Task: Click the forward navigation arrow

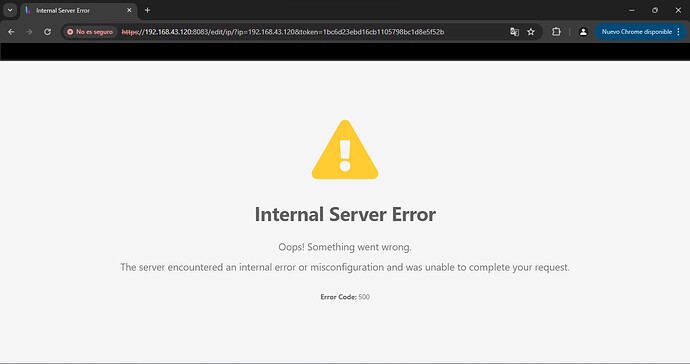Action: click(x=29, y=32)
